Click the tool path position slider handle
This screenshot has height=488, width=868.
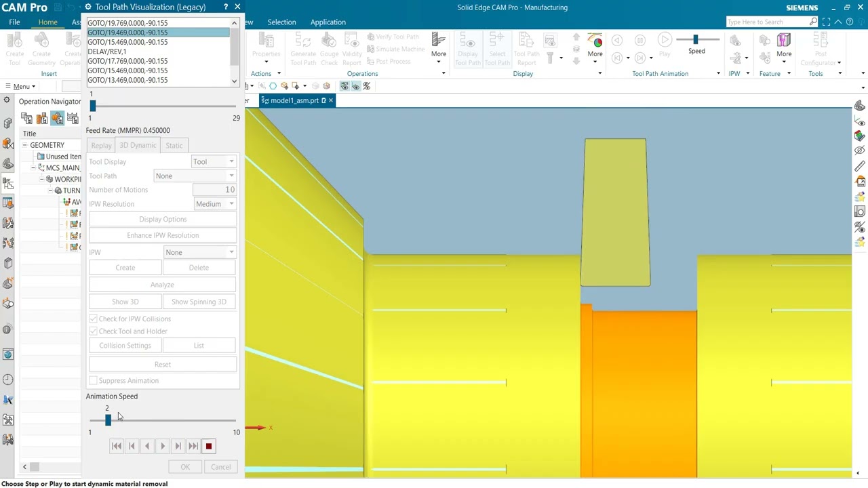pyautogui.click(x=92, y=106)
